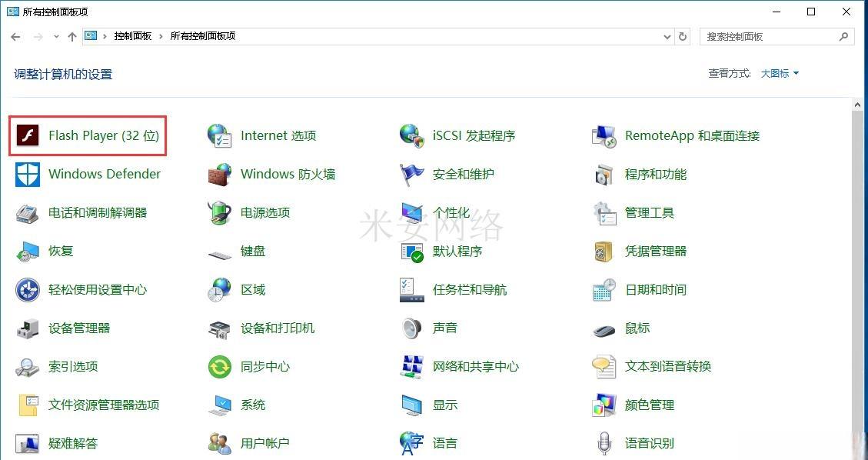Expand the chevron after 控制面板 in breadcrumb
The width and height of the screenshot is (868, 460).
(161, 36)
